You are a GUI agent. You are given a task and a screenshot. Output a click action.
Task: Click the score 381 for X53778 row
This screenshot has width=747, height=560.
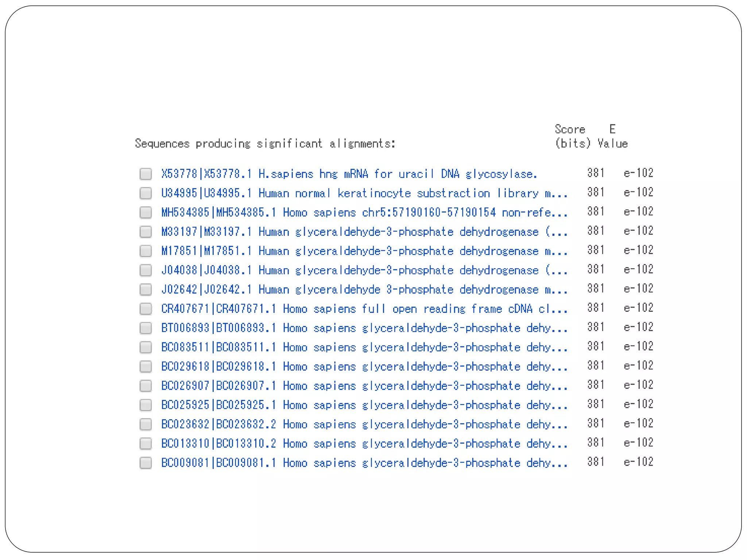tap(596, 173)
